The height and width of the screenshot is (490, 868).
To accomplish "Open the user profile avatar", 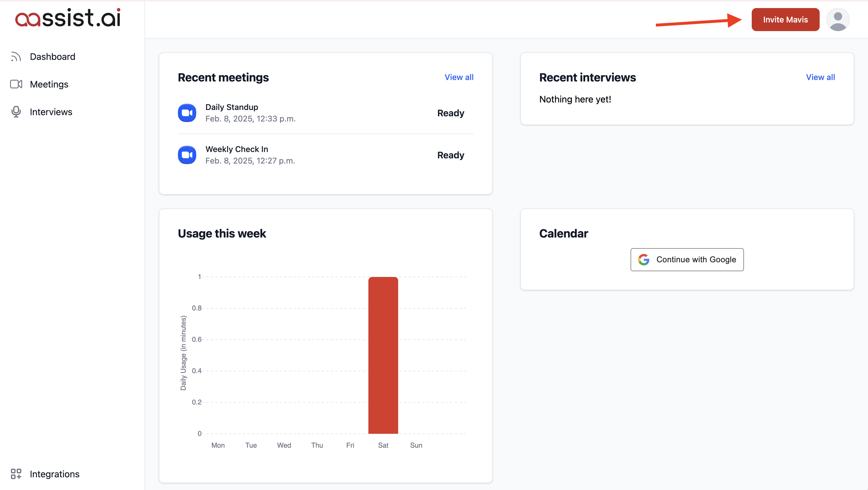I will [838, 20].
